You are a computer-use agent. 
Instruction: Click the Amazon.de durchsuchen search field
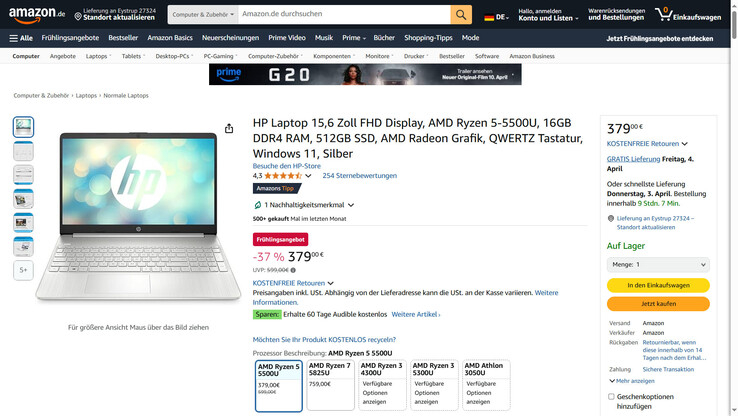344,15
